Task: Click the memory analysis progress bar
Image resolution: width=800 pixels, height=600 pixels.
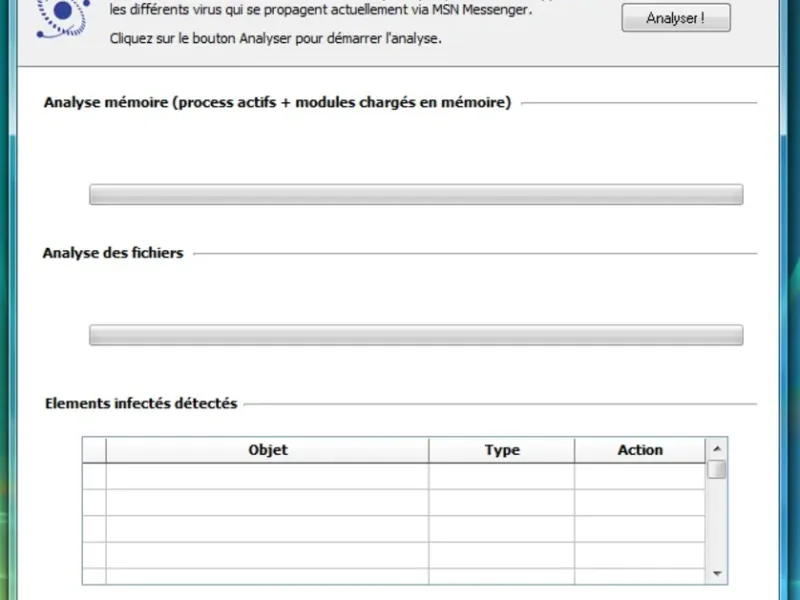Action: 416,194
